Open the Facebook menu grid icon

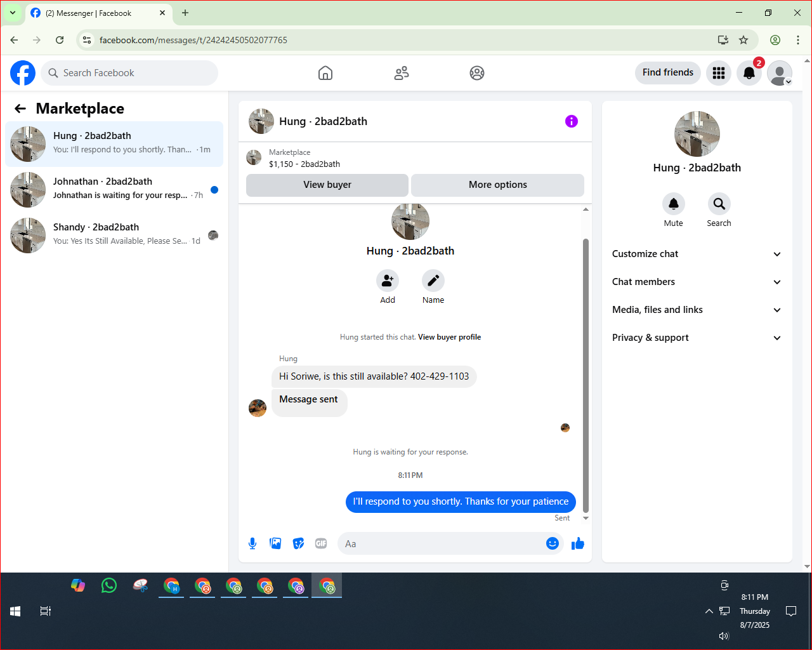pos(719,73)
